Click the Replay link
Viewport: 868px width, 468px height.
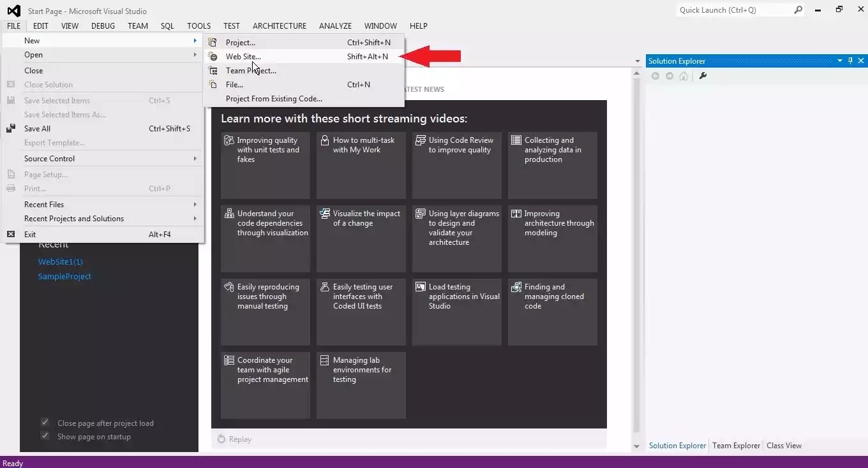coord(240,439)
